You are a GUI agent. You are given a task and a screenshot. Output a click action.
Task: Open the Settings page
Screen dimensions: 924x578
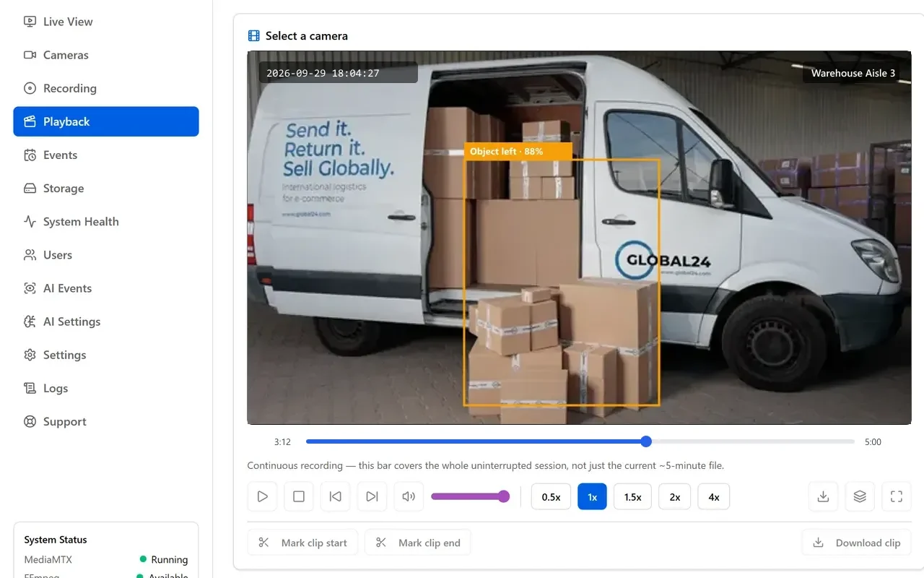106,354
